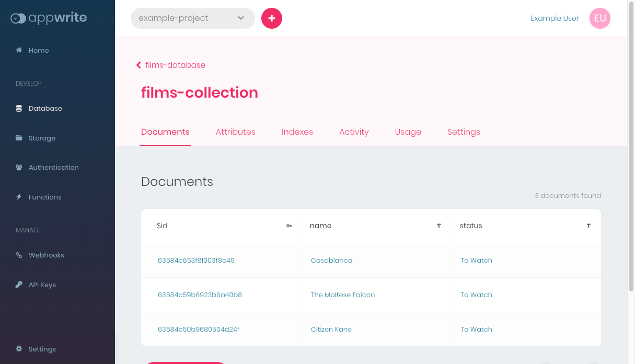The image size is (635, 364).
Task: Click the Database stack icon
Action: 19,109
